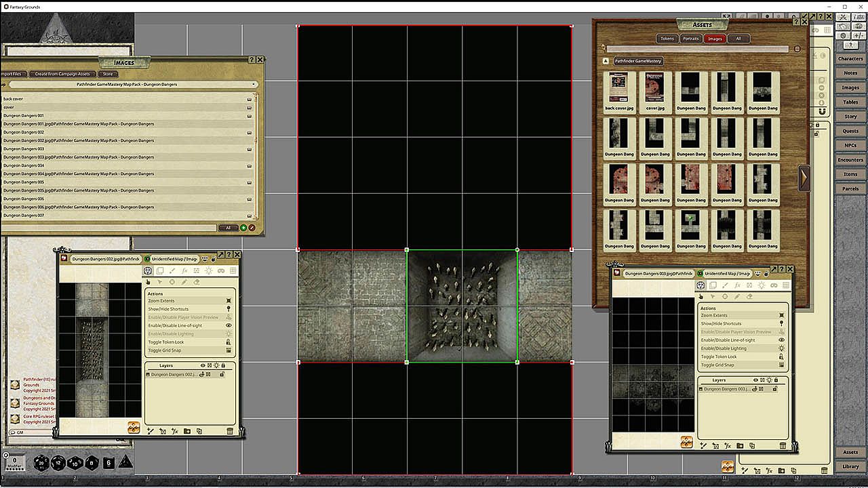Show/Hide Shortcuts in Dungeon Dangers 002 panel
868x488 pixels.
point(190,309)
